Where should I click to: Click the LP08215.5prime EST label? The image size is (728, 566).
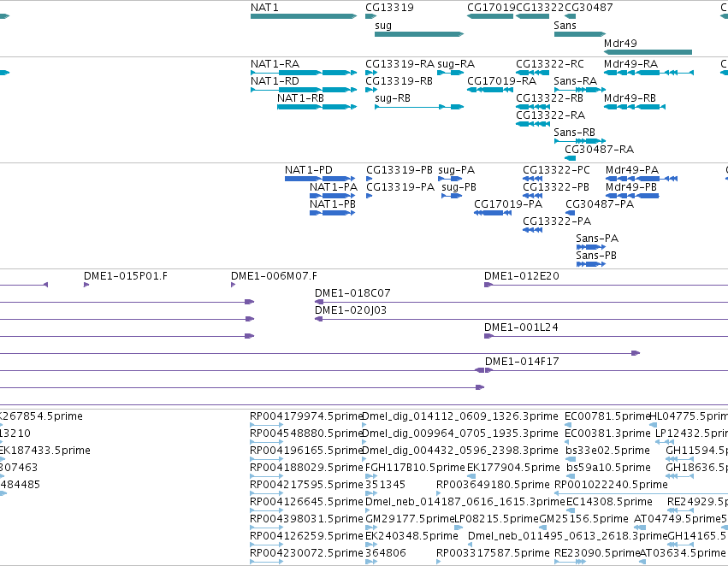(496, 519)
